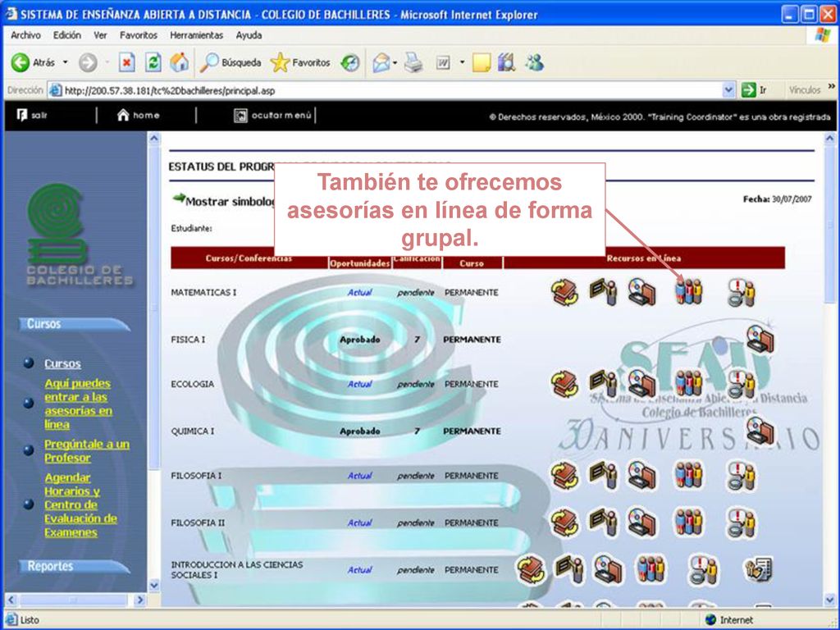Open the Edición menu
The height and width of the screenshot is (630, 840).
click(x=67, y=35)
